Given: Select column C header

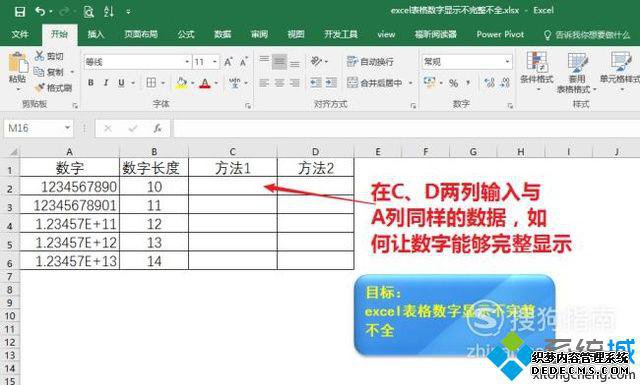Looking at the screenshot, I should click(x=233, y=152).
